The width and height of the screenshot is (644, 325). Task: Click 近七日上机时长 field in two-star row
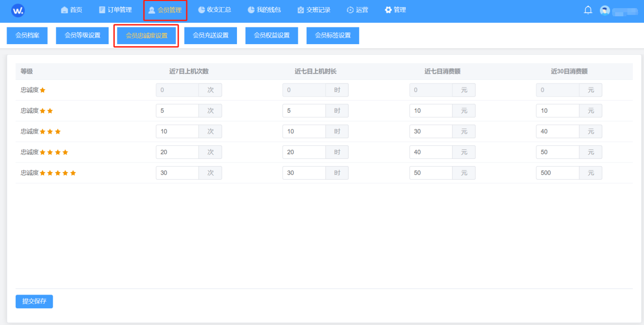[x=304, y=111]
